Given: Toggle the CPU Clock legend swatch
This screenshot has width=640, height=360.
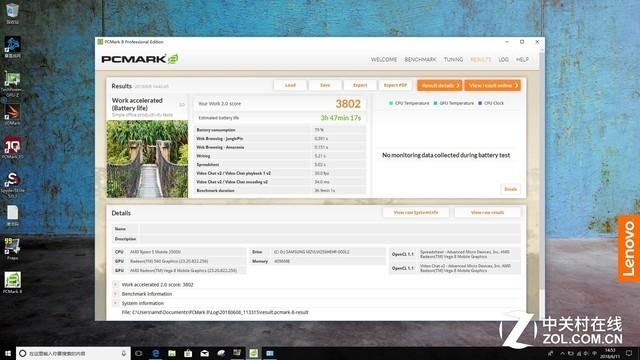Looking at the screenshot, I should tap(480, 103).
